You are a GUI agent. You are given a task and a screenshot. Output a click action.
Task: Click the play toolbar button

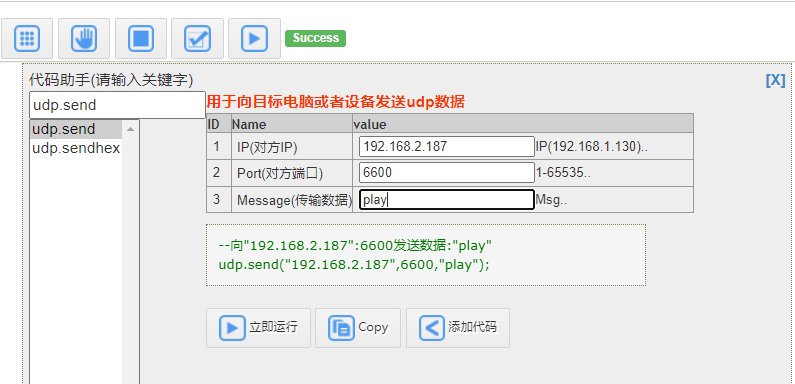(x=254, y=39)
